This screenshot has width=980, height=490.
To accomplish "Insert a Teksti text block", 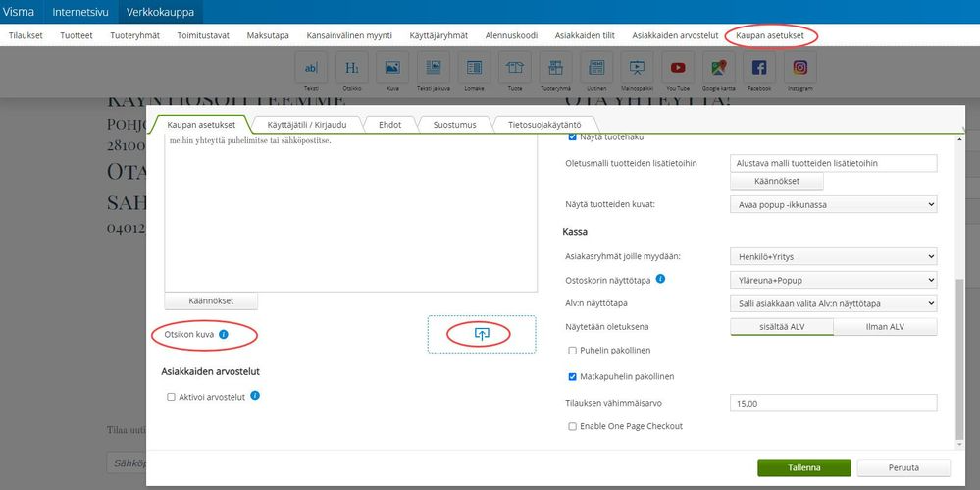I will pos(311,68).
